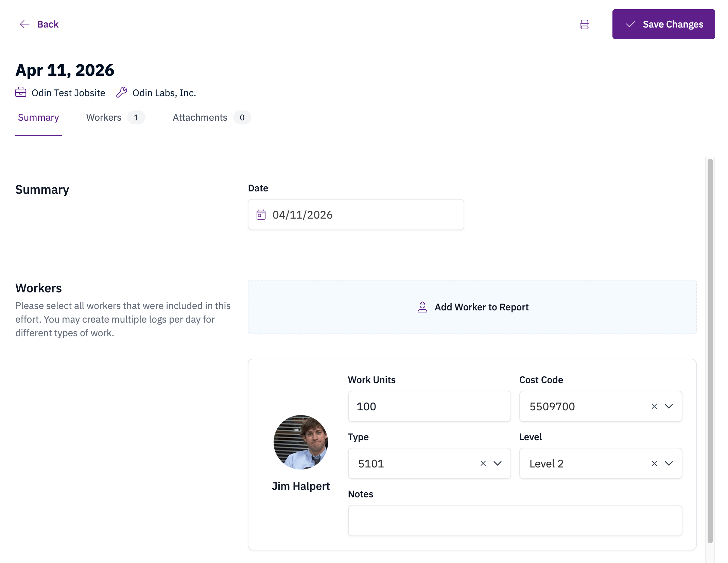Screen dimensions: 728x563
Task: Click the Attachments count badge 0
Action: (x=242, y=118)
